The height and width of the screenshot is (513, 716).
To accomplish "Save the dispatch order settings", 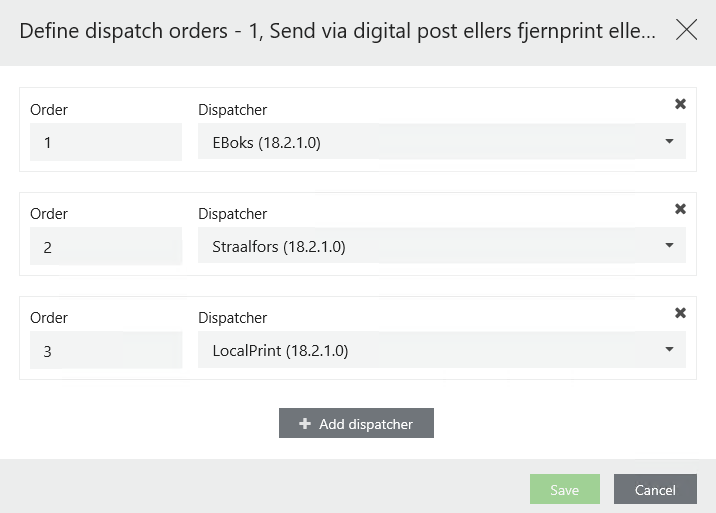I will 564,489.
